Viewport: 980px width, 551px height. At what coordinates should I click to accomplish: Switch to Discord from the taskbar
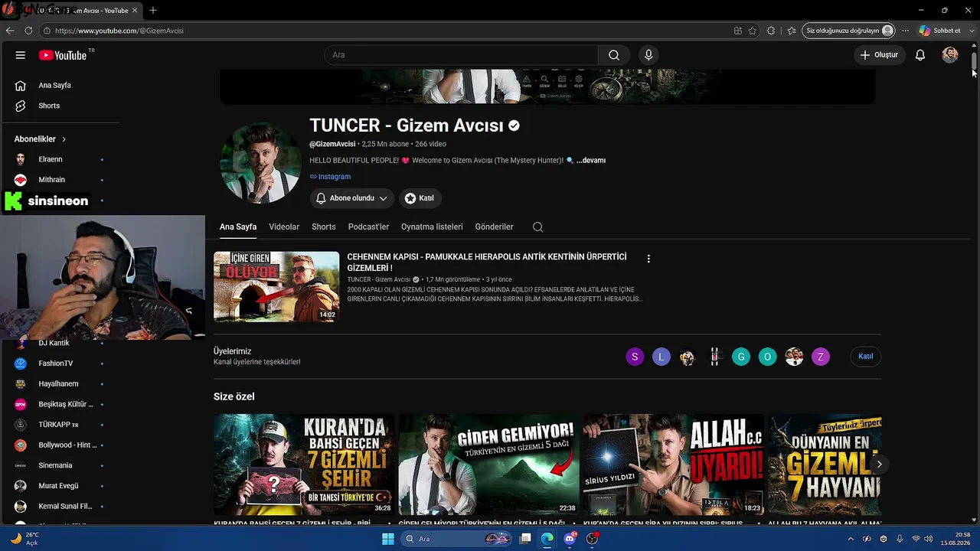[570, 539]
